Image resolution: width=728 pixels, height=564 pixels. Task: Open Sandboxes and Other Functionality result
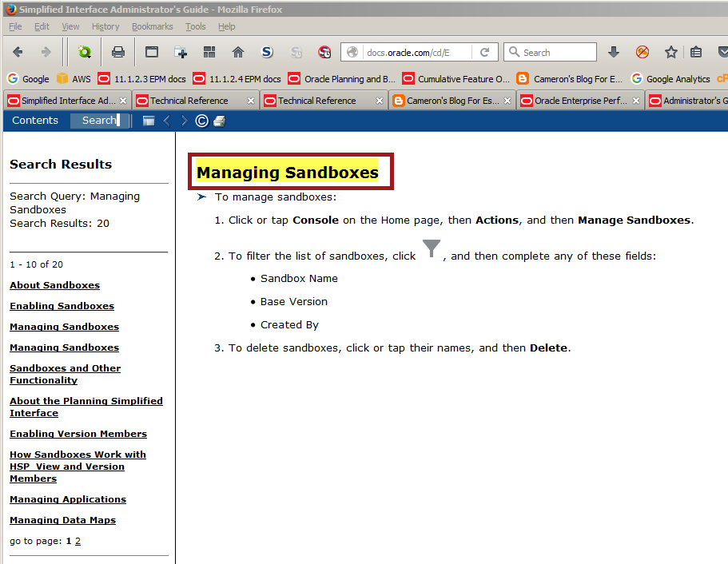click(x=65, y=374)
